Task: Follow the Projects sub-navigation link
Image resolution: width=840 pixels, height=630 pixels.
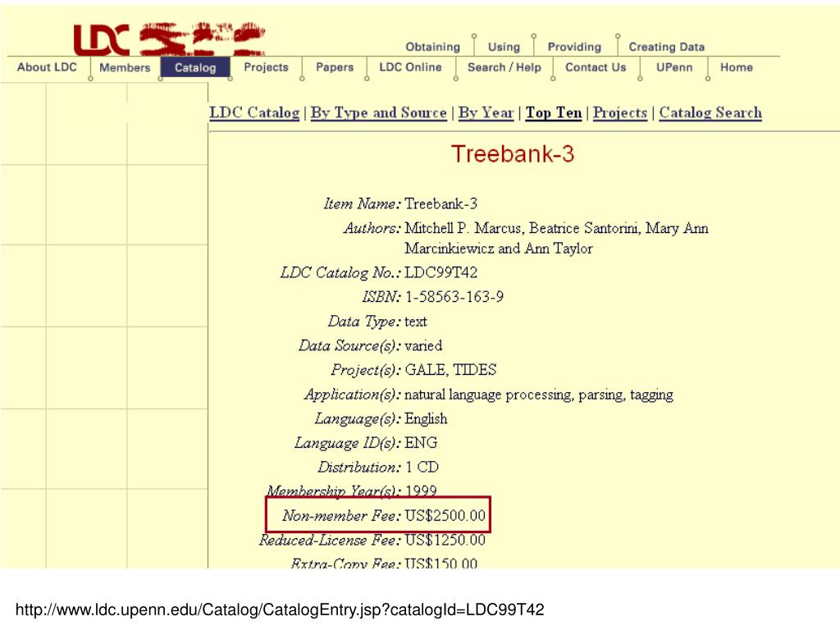Action: (x=620, y=113)
